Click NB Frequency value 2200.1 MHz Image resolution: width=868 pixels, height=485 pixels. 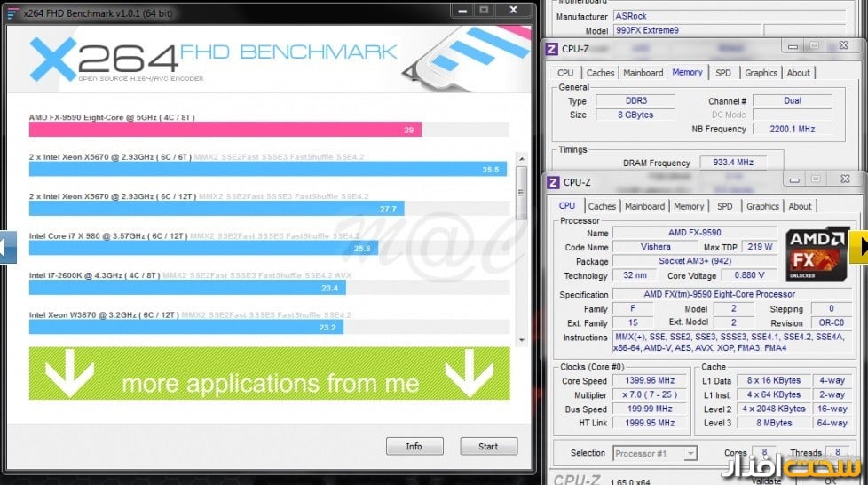click(793, 129)
